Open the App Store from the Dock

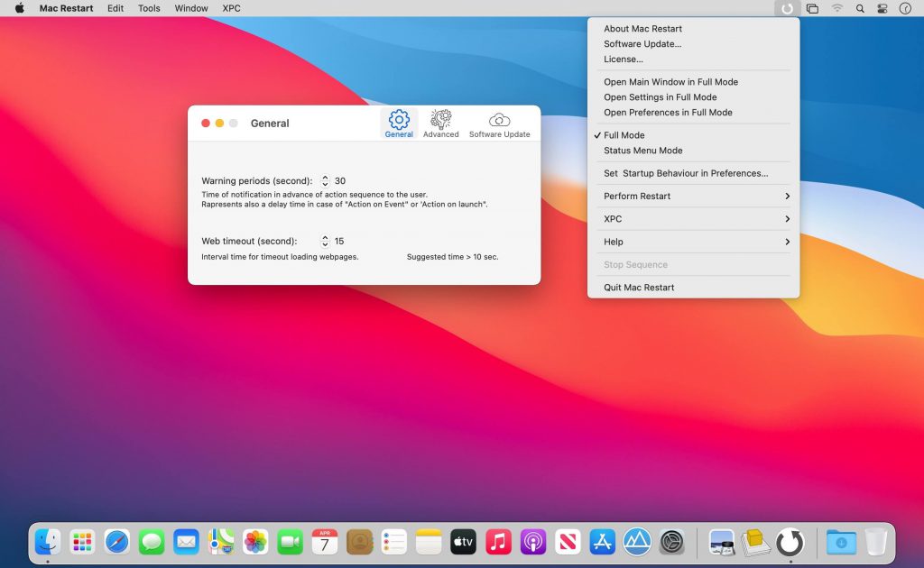602,542
